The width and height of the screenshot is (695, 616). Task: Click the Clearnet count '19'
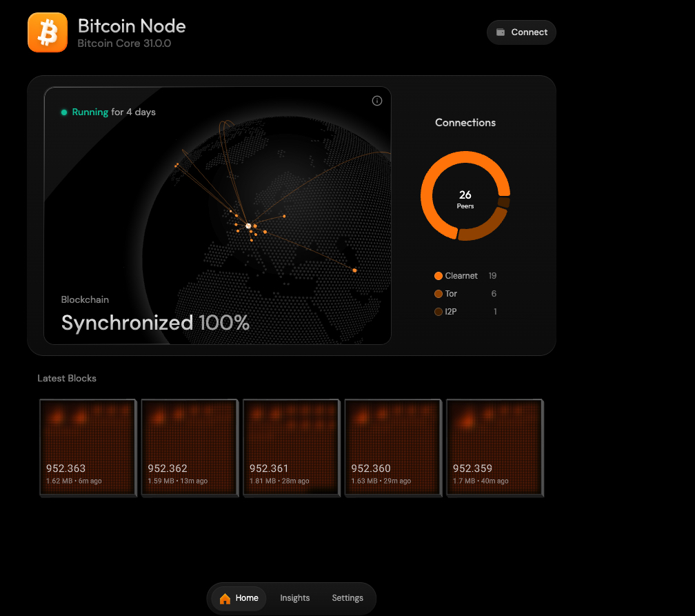(x=492, y=276)
